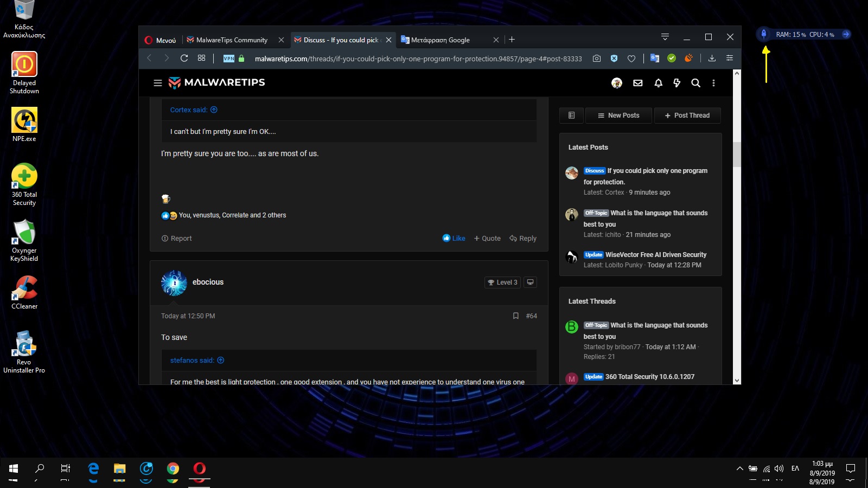
Task: Open WiseVector Free AI Driven Security link
Action: pyautogui.click(x=656, y=255)
